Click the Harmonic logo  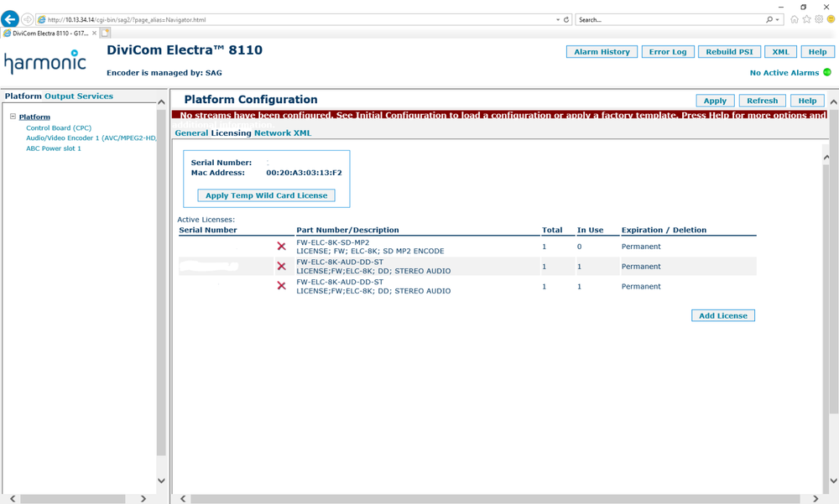click(x=44, y=62)
